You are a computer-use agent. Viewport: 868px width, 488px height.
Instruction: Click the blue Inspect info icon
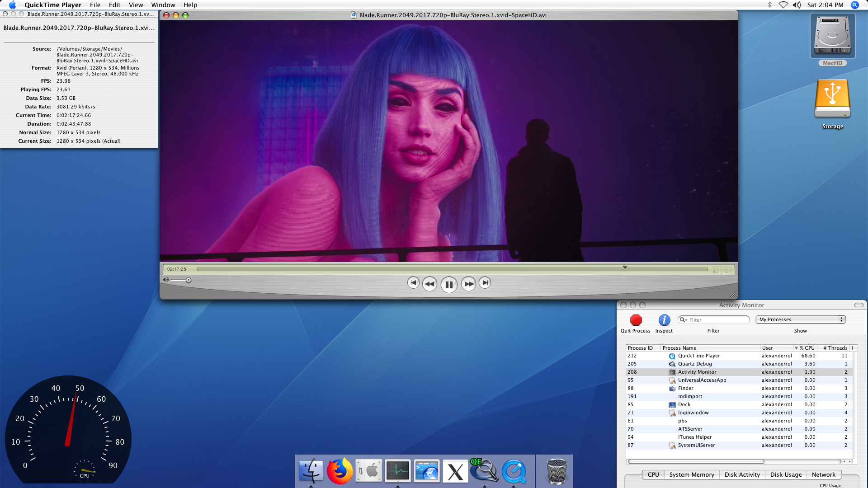664,320
